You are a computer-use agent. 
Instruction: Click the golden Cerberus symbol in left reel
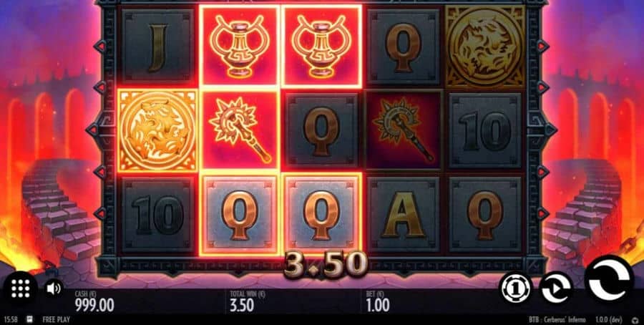point(157,131)
